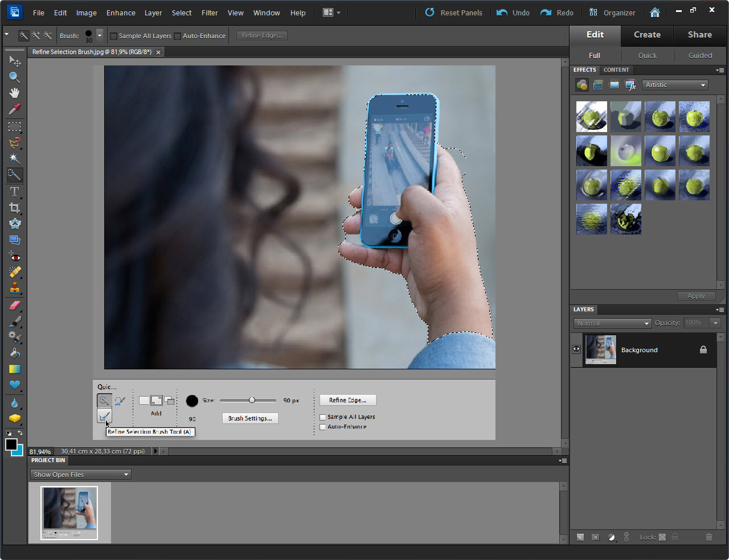
Task: Select the Horizontal Type tool
Action: coord(15,192)
